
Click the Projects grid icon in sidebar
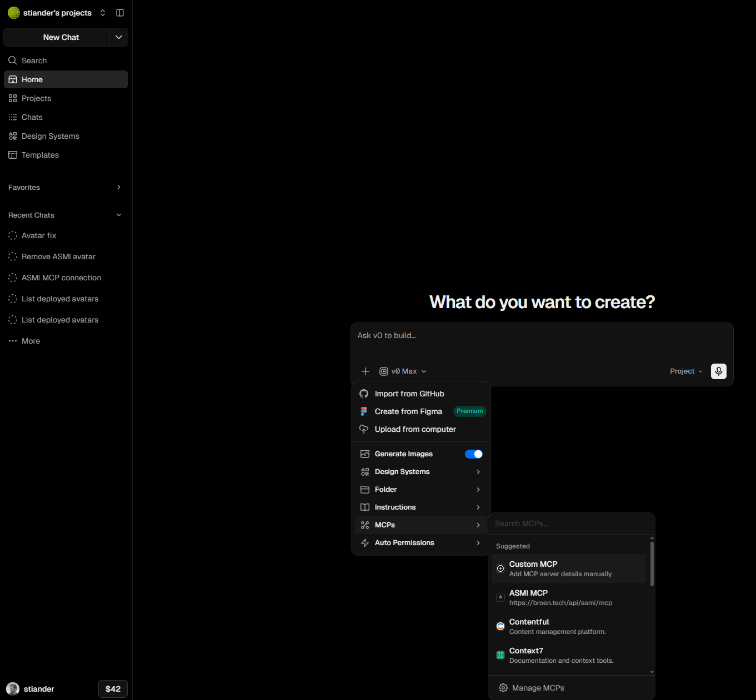[x=13, y=98]
